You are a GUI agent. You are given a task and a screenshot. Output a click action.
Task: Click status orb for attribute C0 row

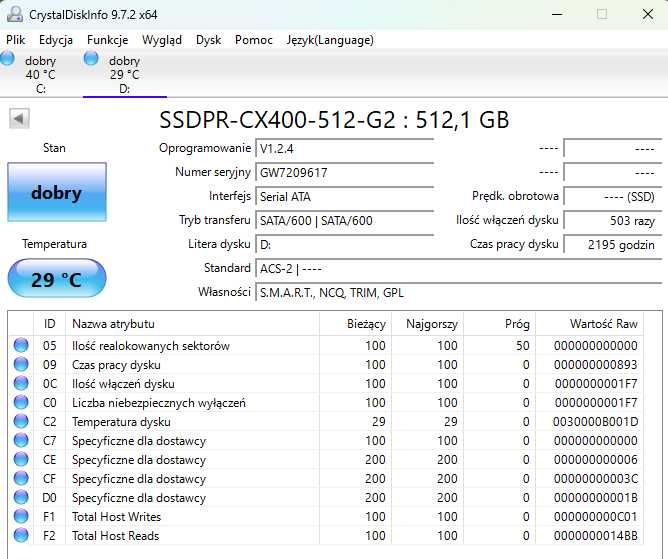click(21, 402)
